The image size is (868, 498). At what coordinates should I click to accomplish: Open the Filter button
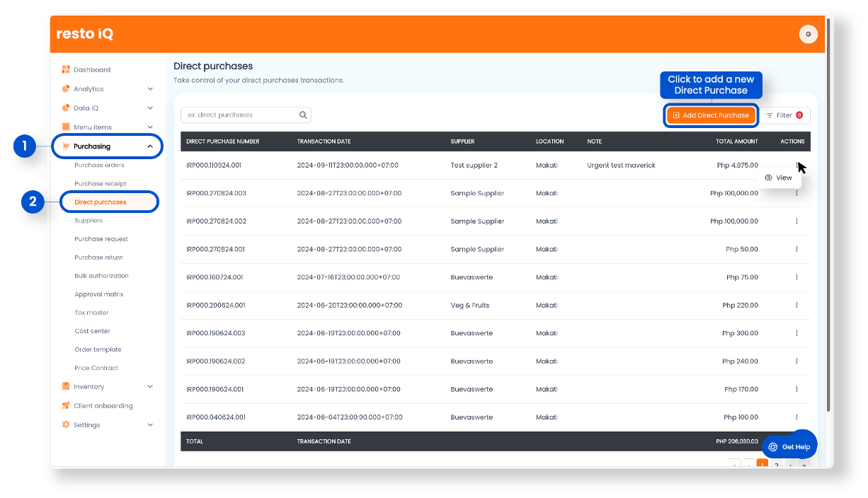click(785, 115)
